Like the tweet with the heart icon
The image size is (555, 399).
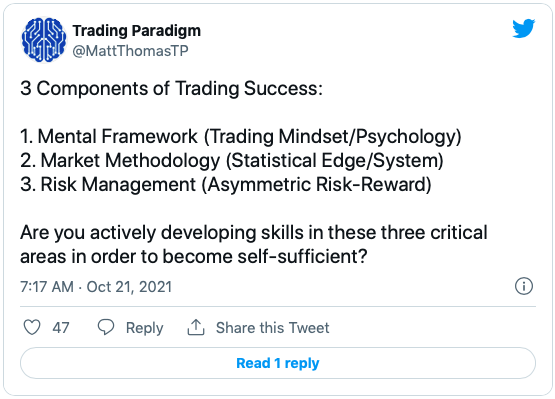click(x=32, y=327)
